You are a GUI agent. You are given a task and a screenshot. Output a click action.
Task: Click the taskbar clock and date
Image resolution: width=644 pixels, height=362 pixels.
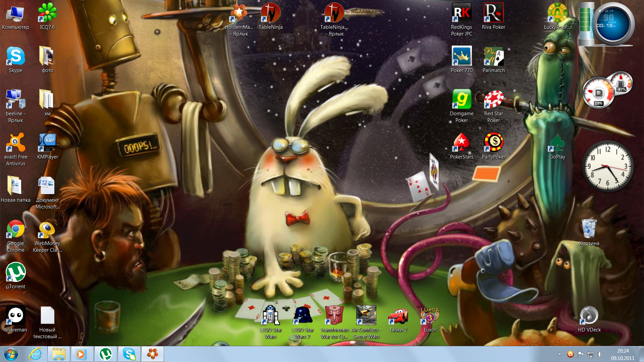[x=623, y=354]
